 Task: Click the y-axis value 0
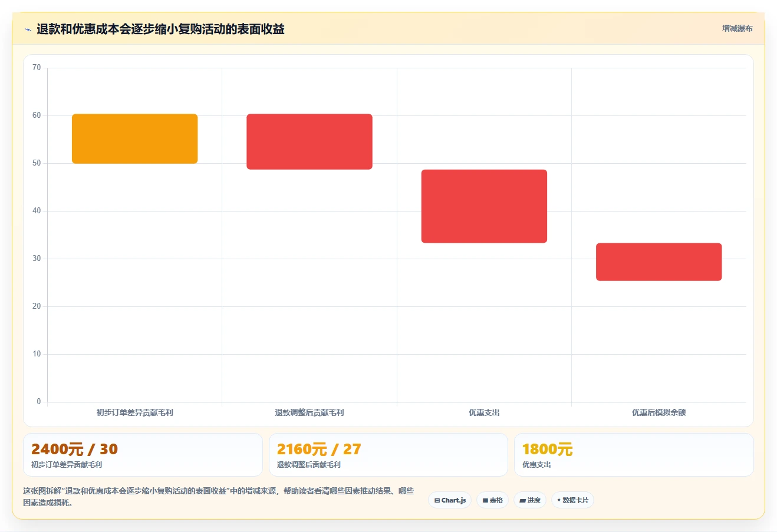[x=39, y=402]
